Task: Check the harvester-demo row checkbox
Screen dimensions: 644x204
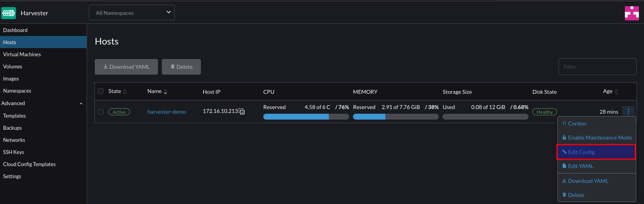Action: coord(101,112)
